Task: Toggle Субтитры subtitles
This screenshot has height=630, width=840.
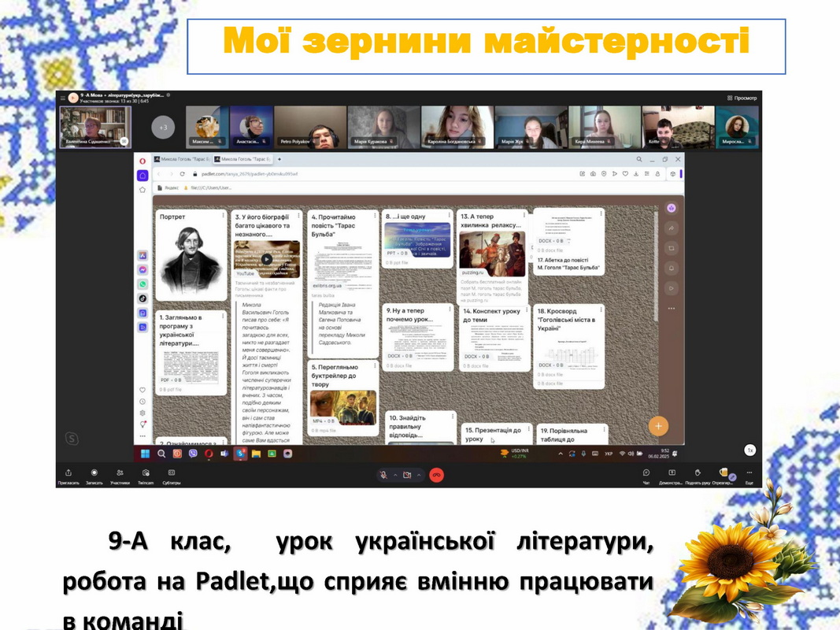Action: coord(170,475)
